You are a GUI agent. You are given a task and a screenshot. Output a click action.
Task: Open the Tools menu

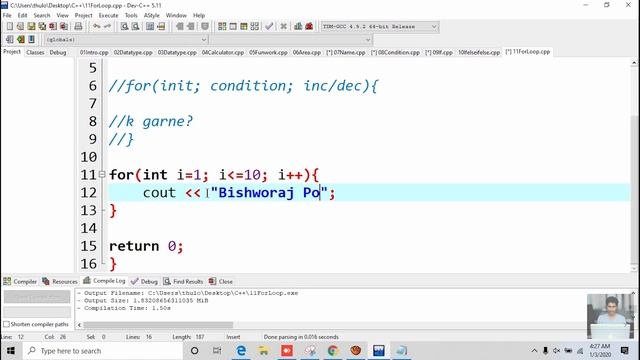point(131,16)
